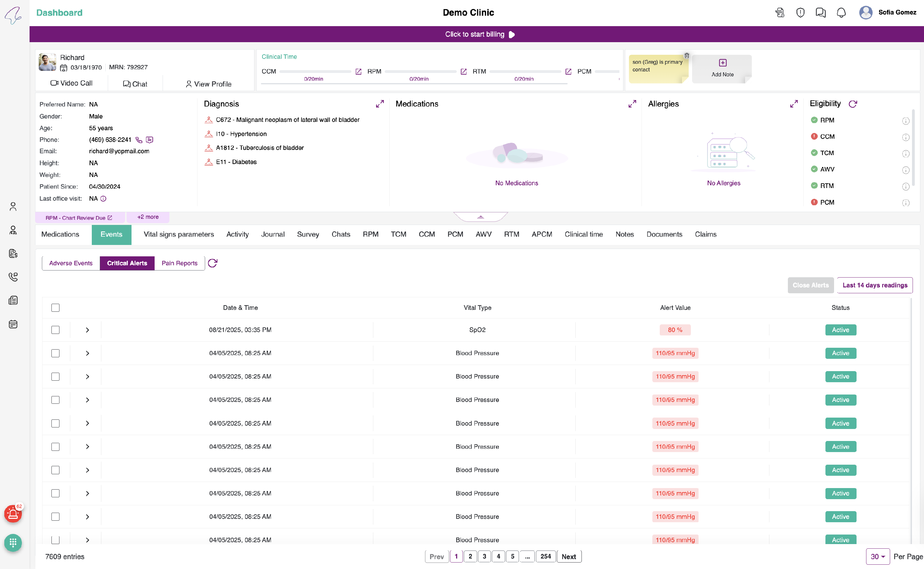924x569 pixels.
Task: Select the SpO2 alert row checkbox
Action: tap(55, 330)
